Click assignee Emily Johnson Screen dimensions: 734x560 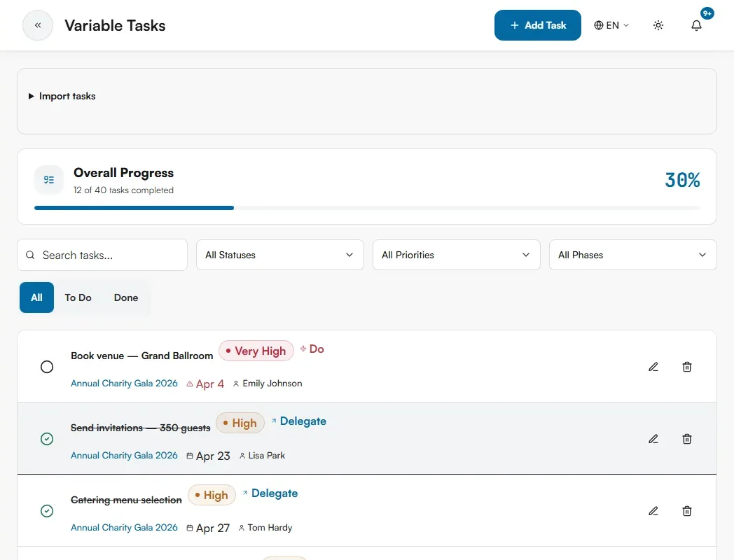coord(272,383)
